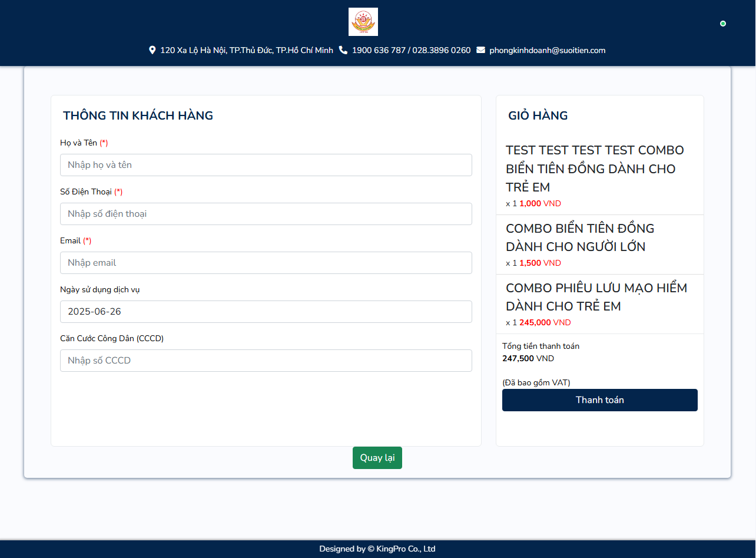Click the Suối Tiên logo in header

(x=363, y=22)
